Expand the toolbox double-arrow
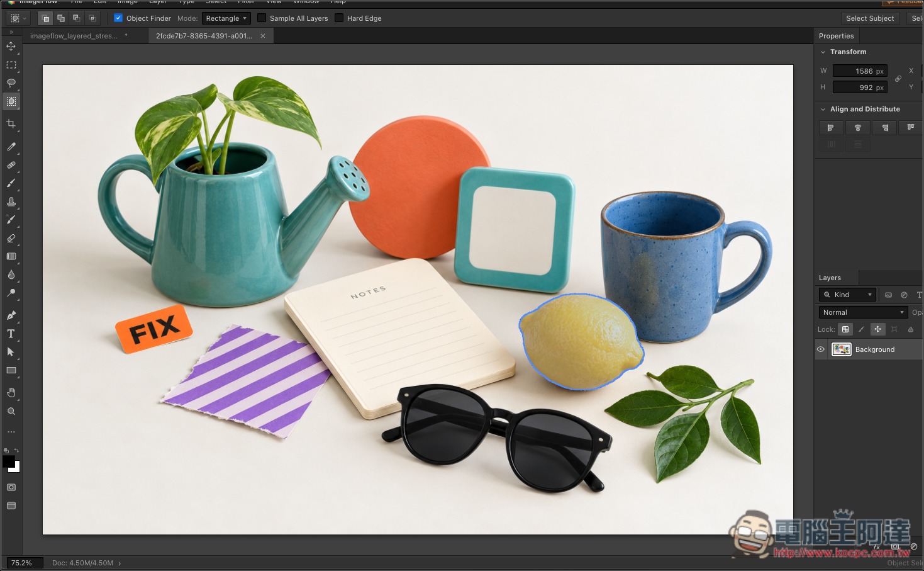 pyautogui.click(x=11, y=32)
